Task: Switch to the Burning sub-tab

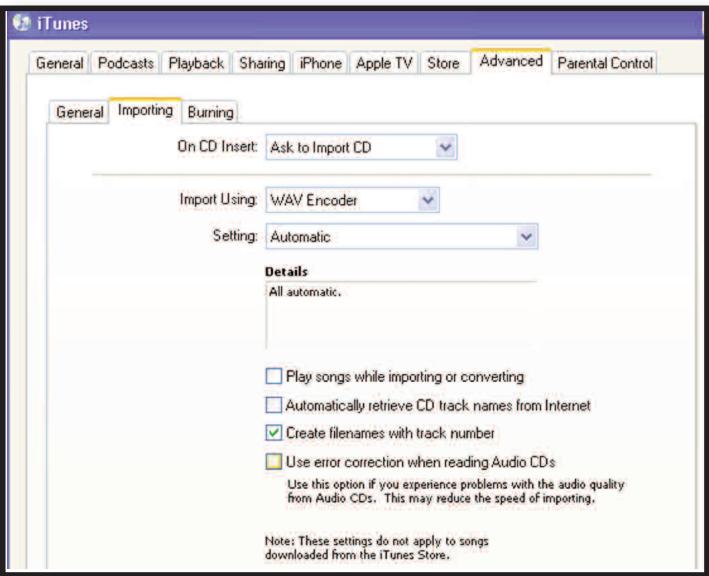Action: pos(210,112)
